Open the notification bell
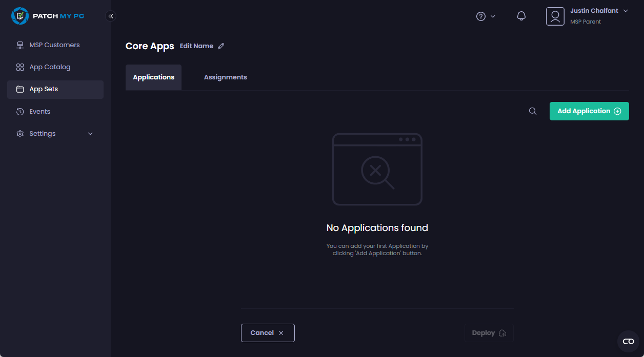 [x=521, y=16]
